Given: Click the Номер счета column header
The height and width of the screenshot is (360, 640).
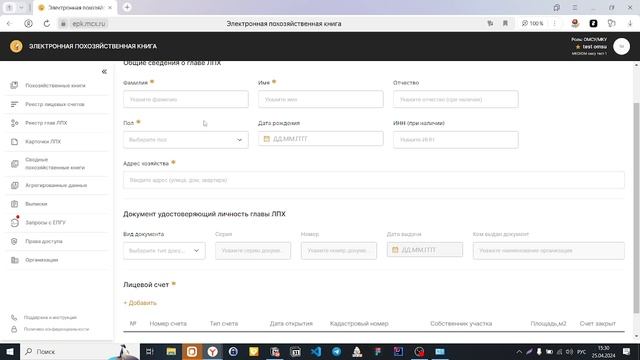Looking at the screenshot, I should coord(168,323).
